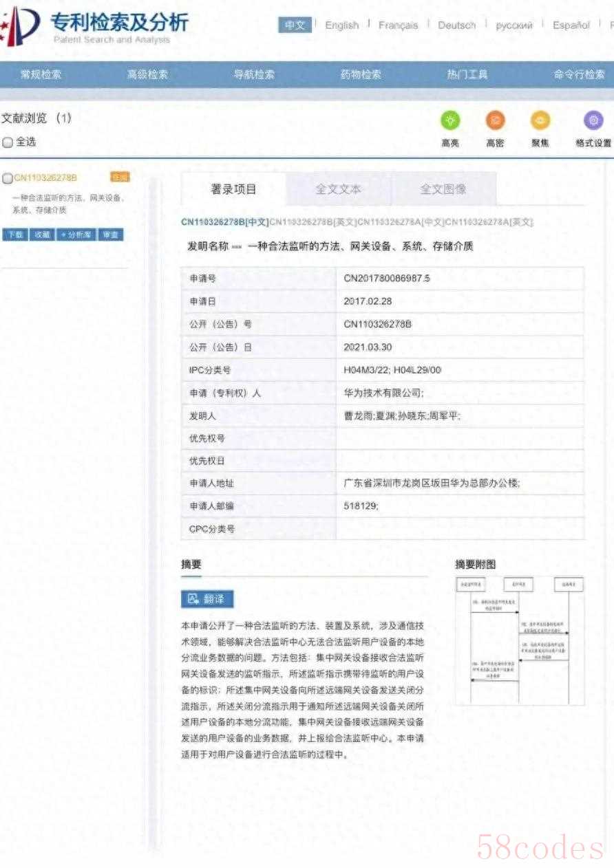Select 中文 language option

click(x=295, y=25)
